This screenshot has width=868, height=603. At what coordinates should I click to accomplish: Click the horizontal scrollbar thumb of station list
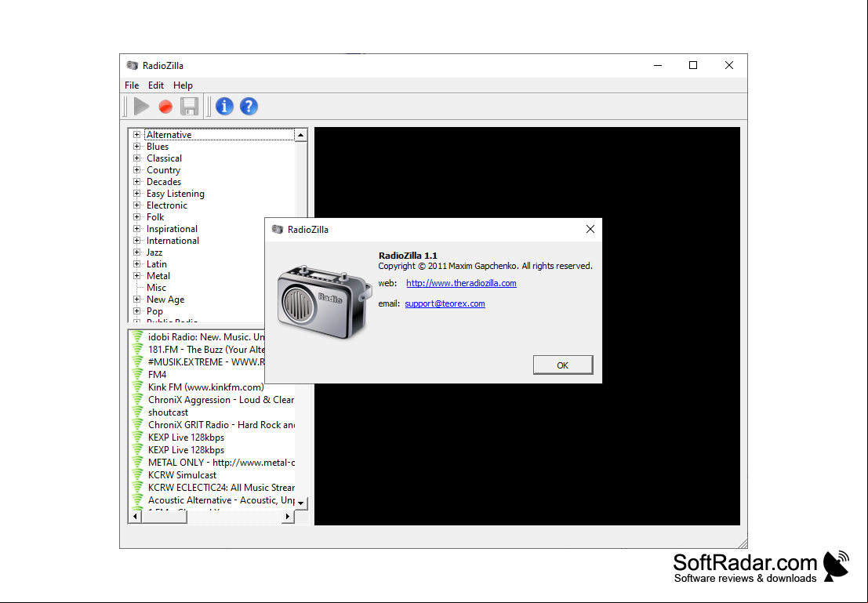tap(164, 516)
